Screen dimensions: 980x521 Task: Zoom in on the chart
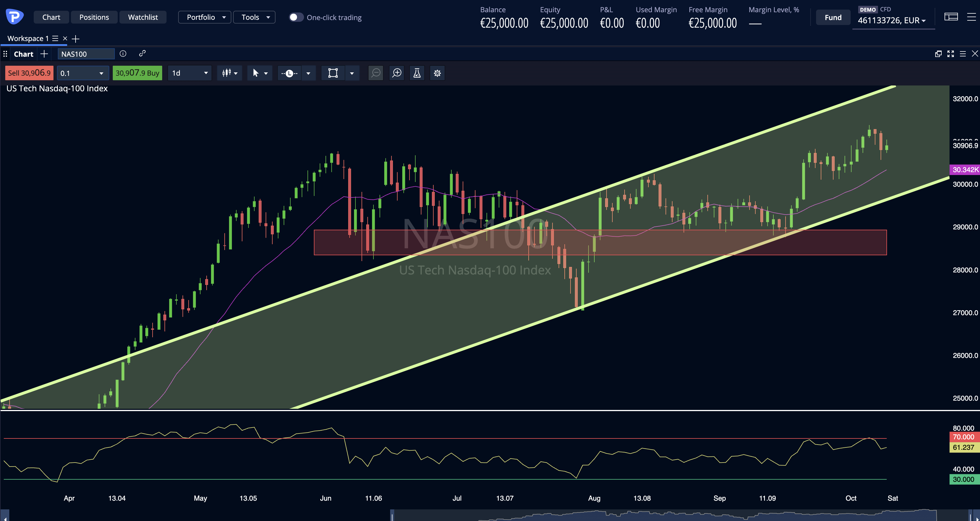397,73
